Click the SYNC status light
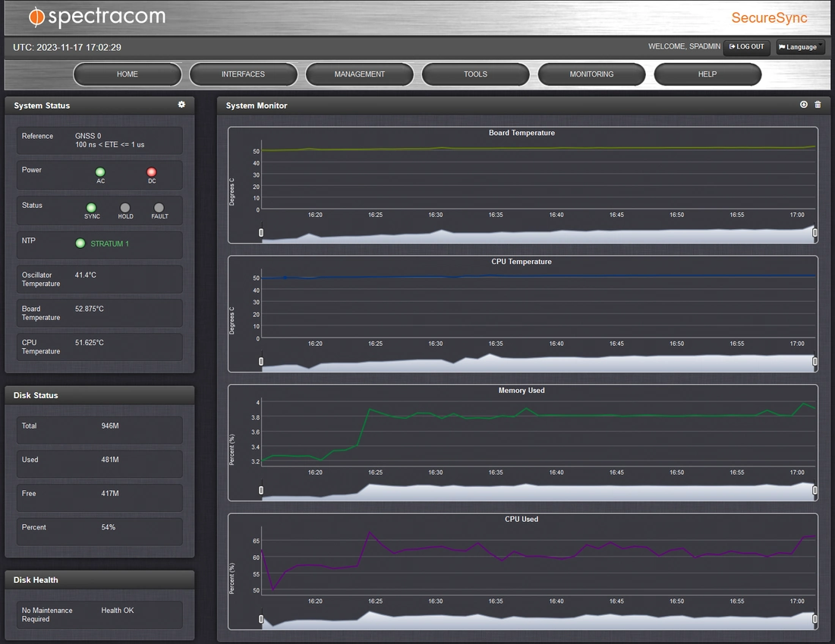The width and height of the screenshot is (835, 644). point(92,208)
